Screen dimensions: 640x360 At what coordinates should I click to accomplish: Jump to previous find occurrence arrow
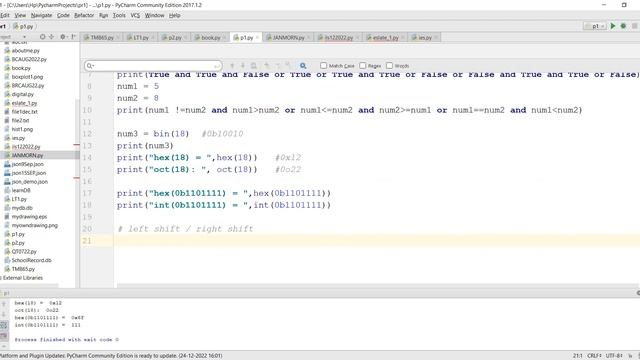point(232,66)
